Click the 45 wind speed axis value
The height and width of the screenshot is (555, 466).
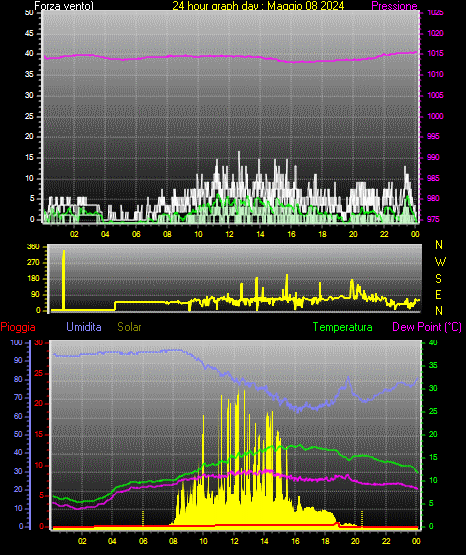point(29,33)
